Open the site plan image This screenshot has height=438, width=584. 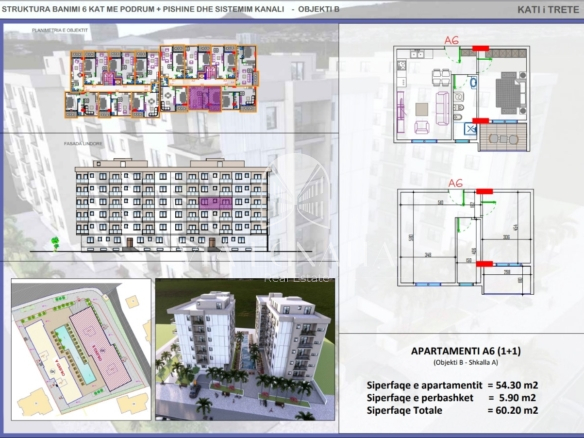click(81, 349)
